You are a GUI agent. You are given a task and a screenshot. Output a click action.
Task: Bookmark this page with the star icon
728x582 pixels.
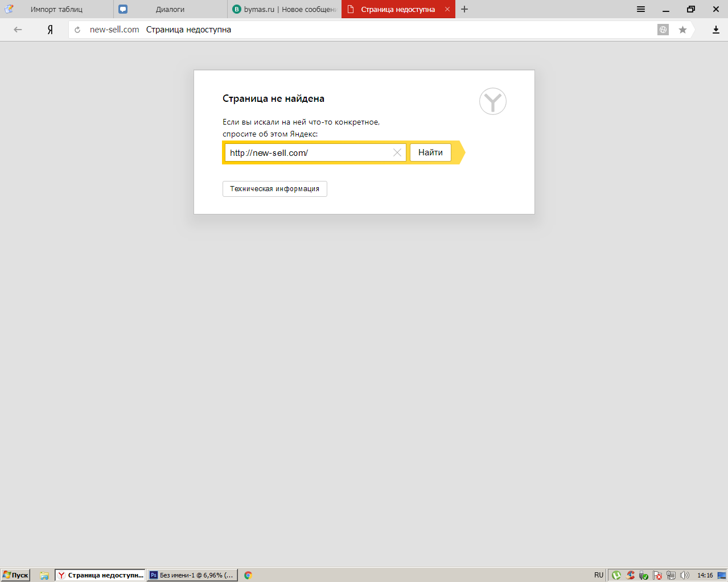click(x=682, y=30)
